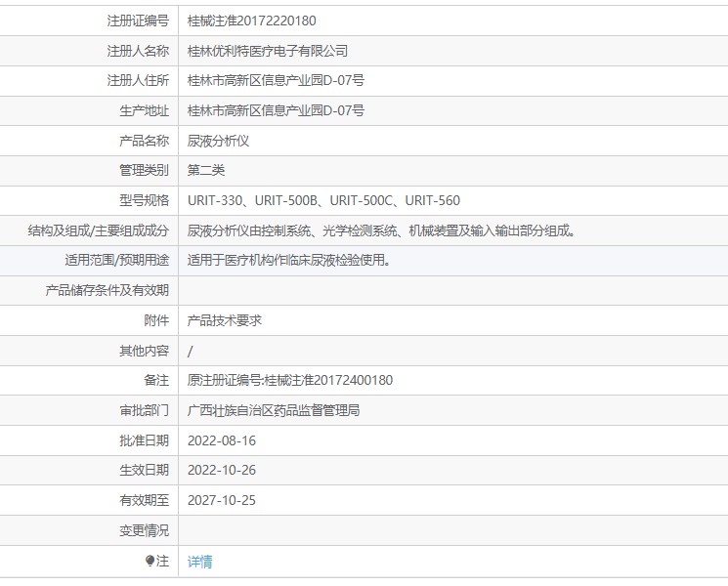Click the 其他内容 label

coord(145,351)
